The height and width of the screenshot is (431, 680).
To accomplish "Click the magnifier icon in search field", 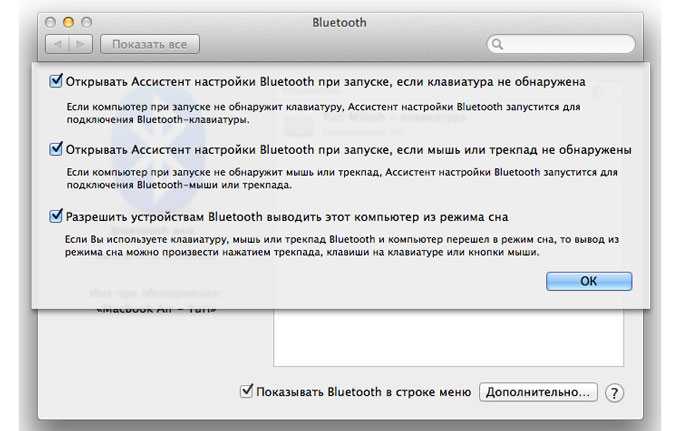I will [497, 44].
